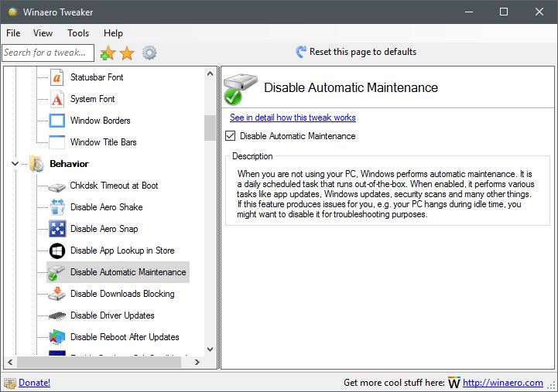Viewport: 558px width, 392px height.
Task: Click the large drive icon in the page header
Action: coord(240,88)
